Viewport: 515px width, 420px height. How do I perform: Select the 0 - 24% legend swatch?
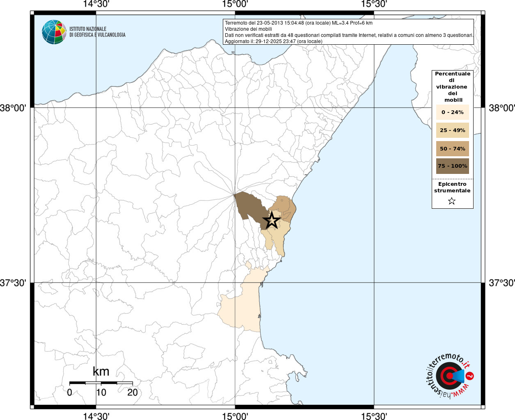click(x=453, y=112)
